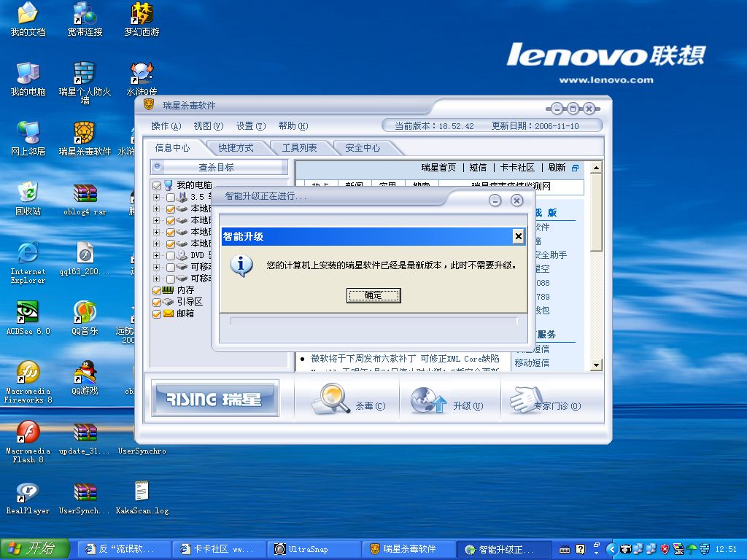
Task: Uncheck the first 本地 disk checkbox
Action: tap(171, 209)
